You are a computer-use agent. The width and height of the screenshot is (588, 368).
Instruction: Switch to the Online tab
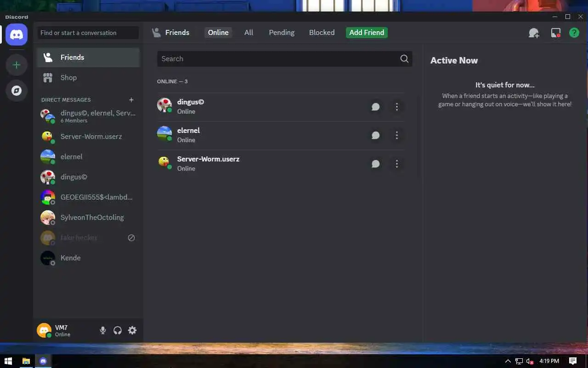tap(218, 33)
